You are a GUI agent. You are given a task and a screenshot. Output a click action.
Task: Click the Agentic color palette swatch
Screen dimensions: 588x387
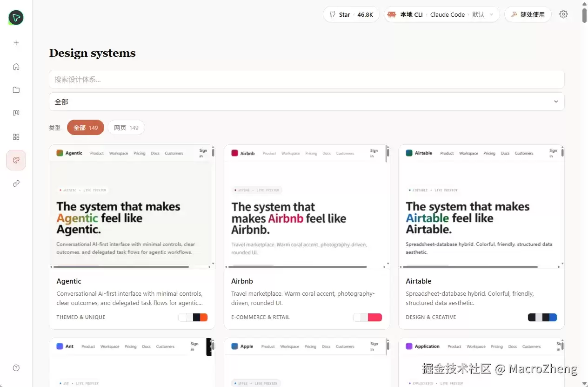coord(193,317)
